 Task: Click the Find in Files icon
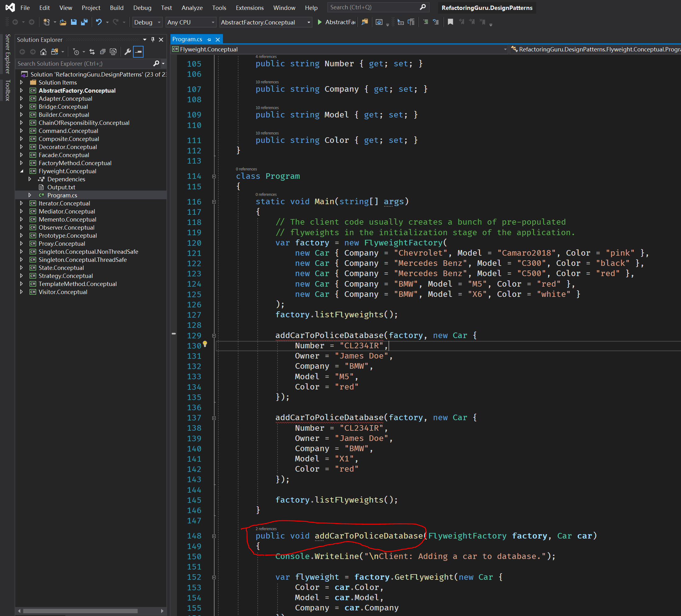(x=365, y=22)
